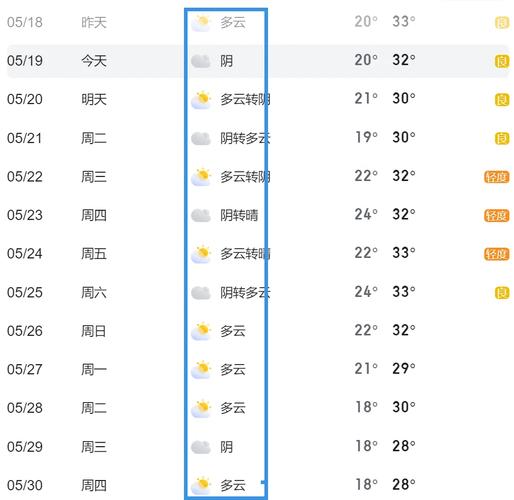Select the date 05/29
The image size is (514, 500).
click(25, 447)
